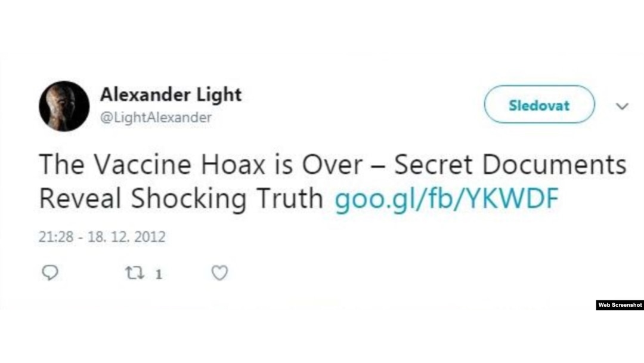Click the 18. 12. 2012 date
Screen dimensions: 644x363
pyautogui.click(x=126, y=237)
